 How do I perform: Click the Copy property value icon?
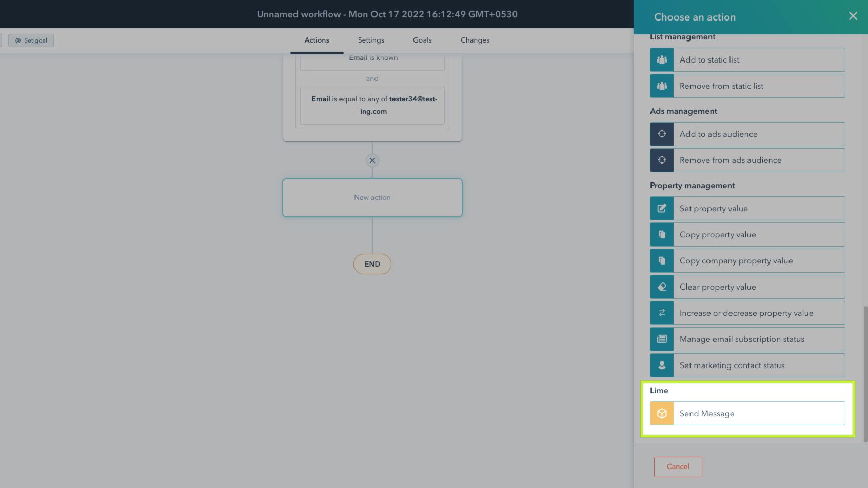tap(661, 234)
